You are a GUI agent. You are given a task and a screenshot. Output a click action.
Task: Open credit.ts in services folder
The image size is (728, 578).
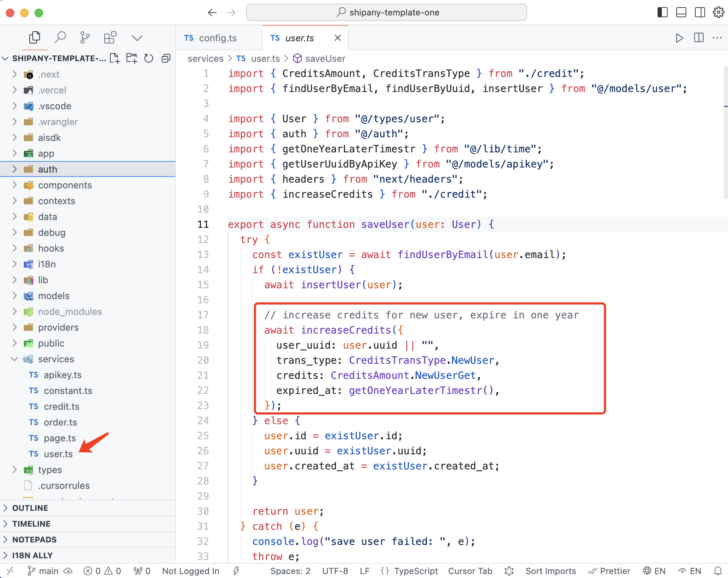[x=61, y=407]
